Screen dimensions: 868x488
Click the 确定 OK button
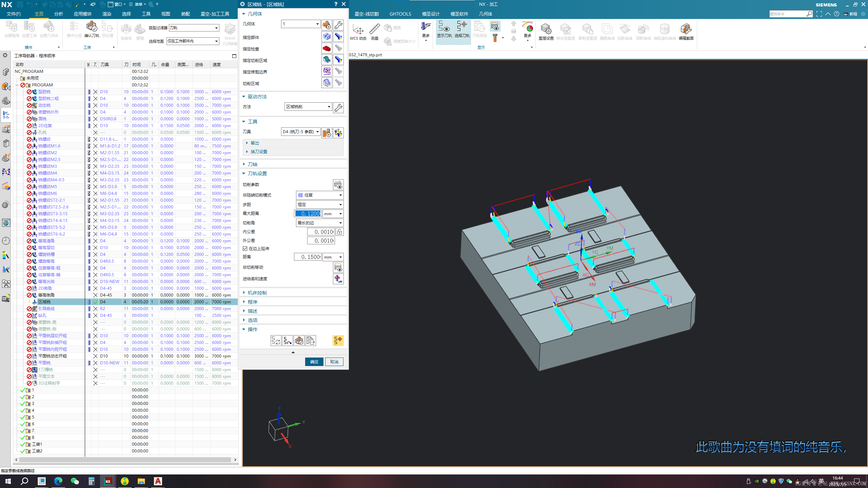pyautogui.click(x=314, y=362)
